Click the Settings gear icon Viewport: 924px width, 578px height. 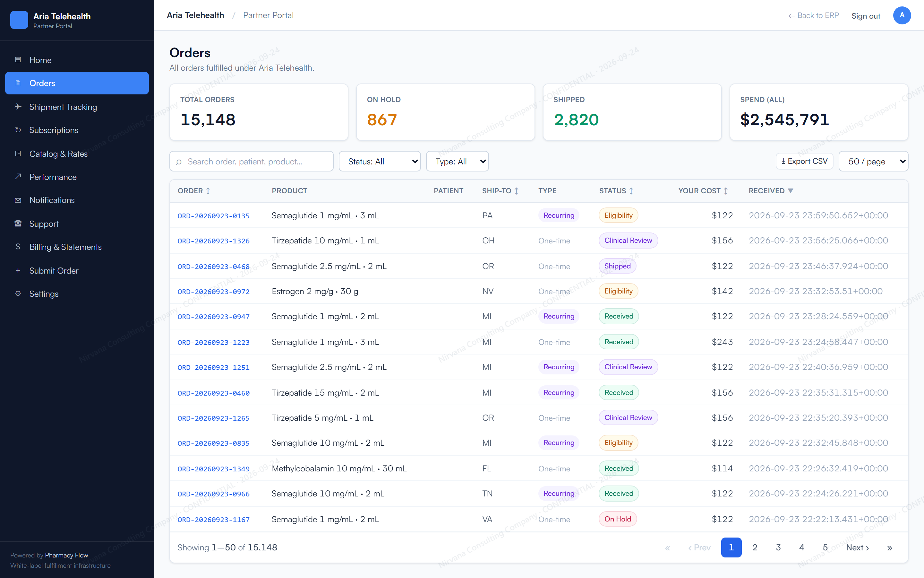18,293
